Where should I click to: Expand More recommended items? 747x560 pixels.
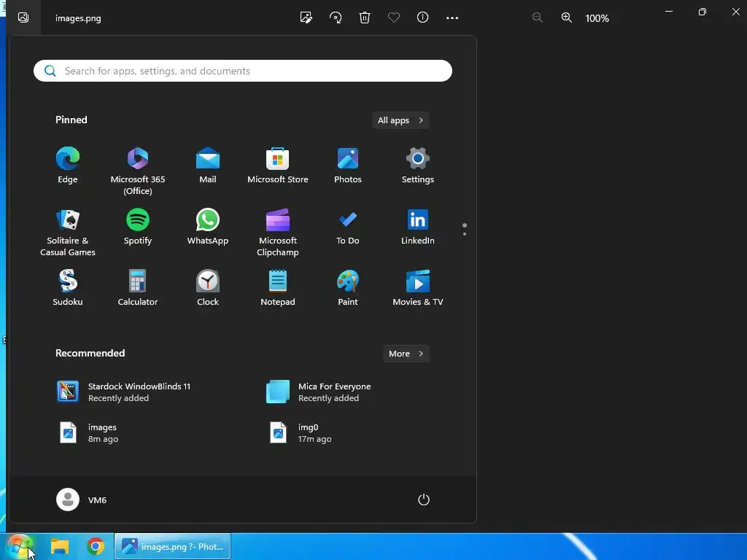[x=406, y=354]
